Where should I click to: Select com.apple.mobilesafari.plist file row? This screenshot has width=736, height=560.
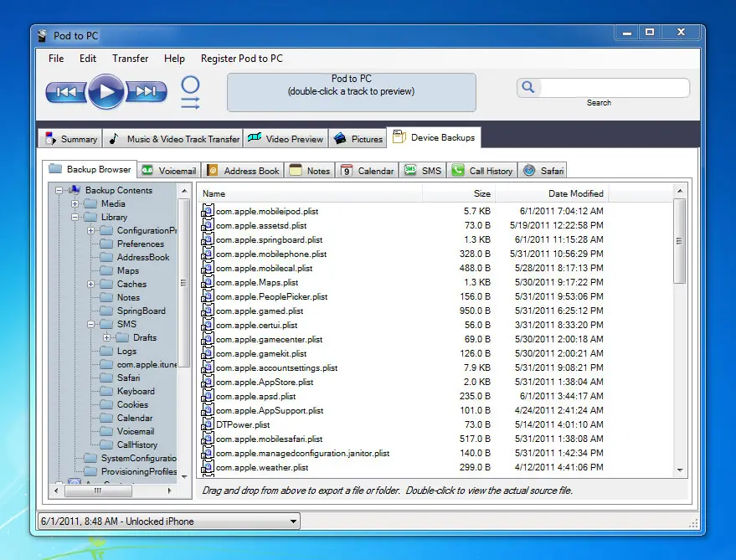click(x=403, y=439)
